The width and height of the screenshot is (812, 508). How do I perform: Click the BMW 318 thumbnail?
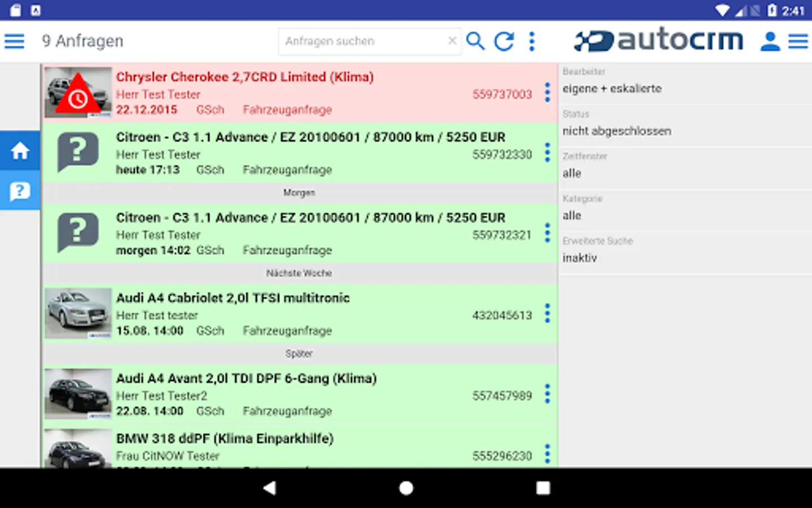[78, 449]
